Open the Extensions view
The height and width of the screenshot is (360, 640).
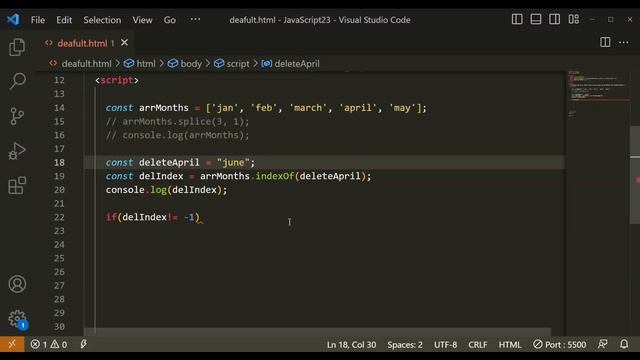point(17,186)
